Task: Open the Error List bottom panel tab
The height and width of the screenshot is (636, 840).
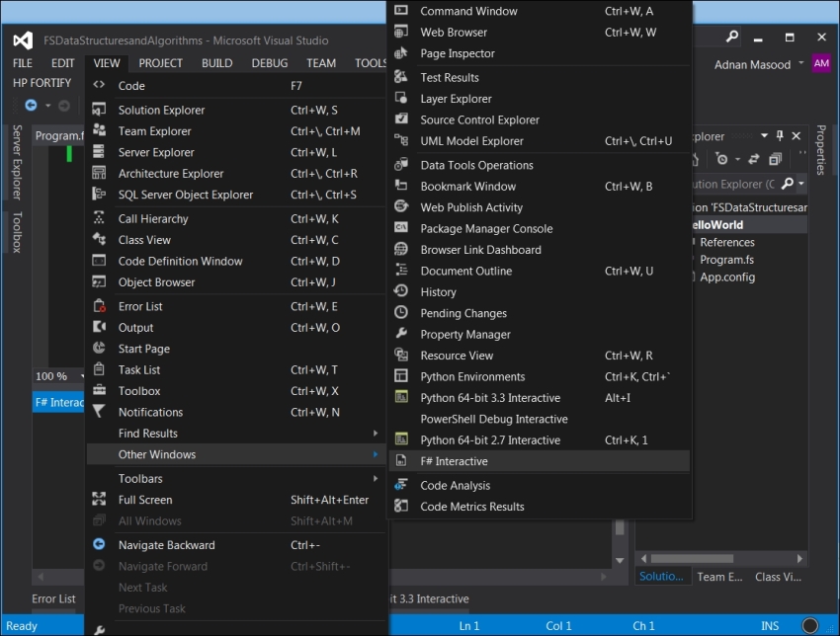Action: (53, 598)
